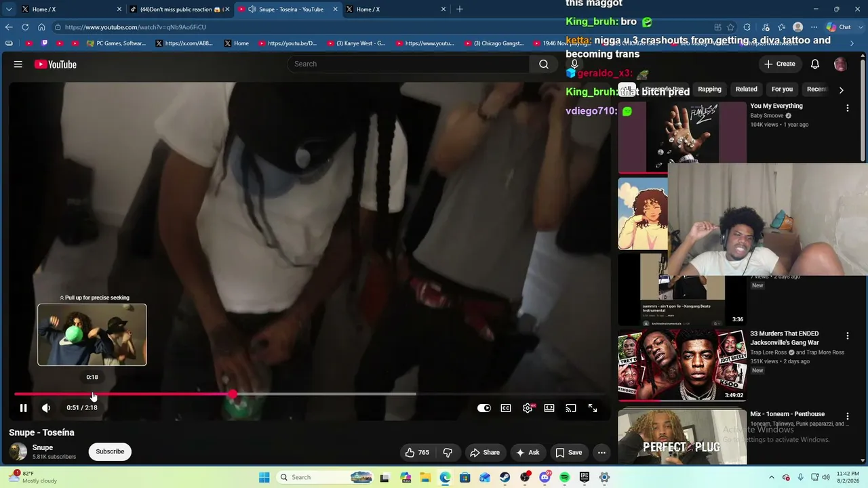
Task: Click the YouTube search magnifier button
Action: point(544,64)
